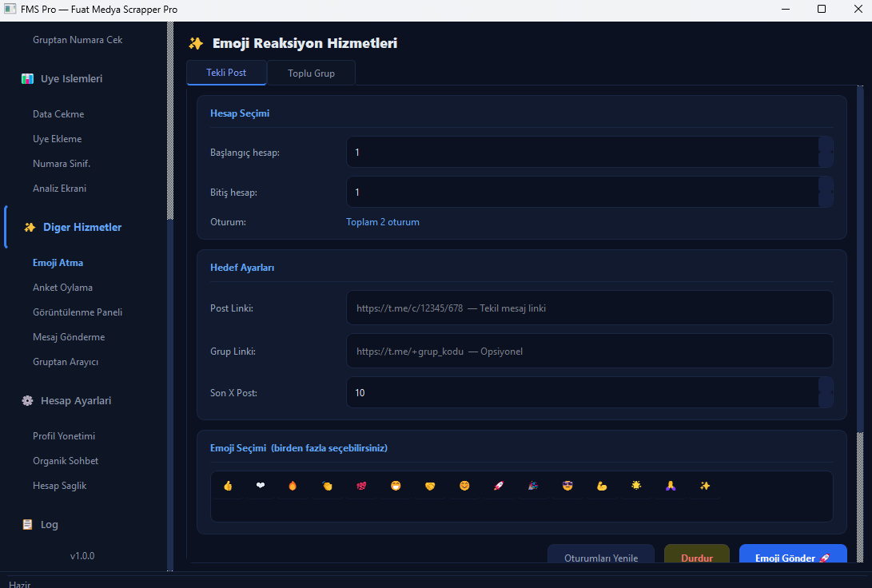Click the Oturumları Yenile button
This screenshot has width=872, height=588.
tap(600, 558)
